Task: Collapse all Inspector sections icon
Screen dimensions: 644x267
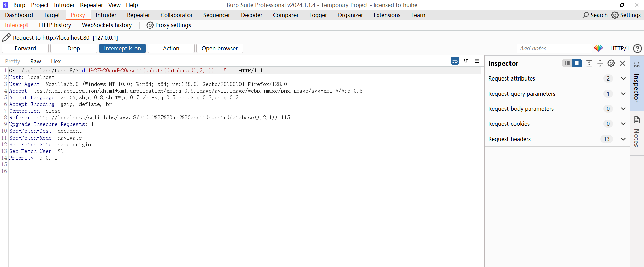Action: [x=600, y=63]
